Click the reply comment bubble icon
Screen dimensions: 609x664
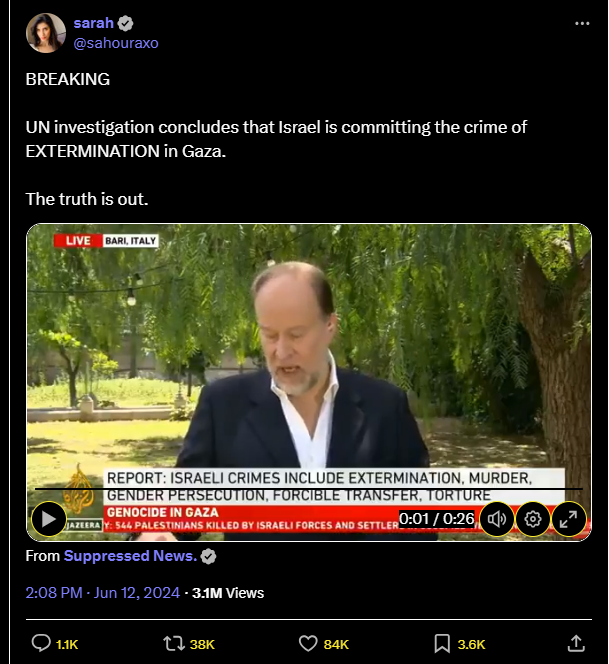point(41,643)
